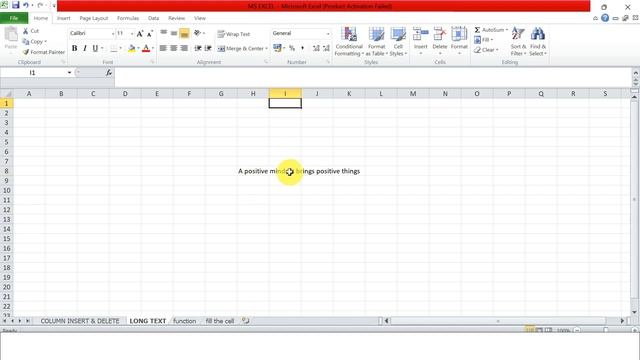Center text horizontally
The width and height of the screenshot is (640, 360).
coord(174,48)
